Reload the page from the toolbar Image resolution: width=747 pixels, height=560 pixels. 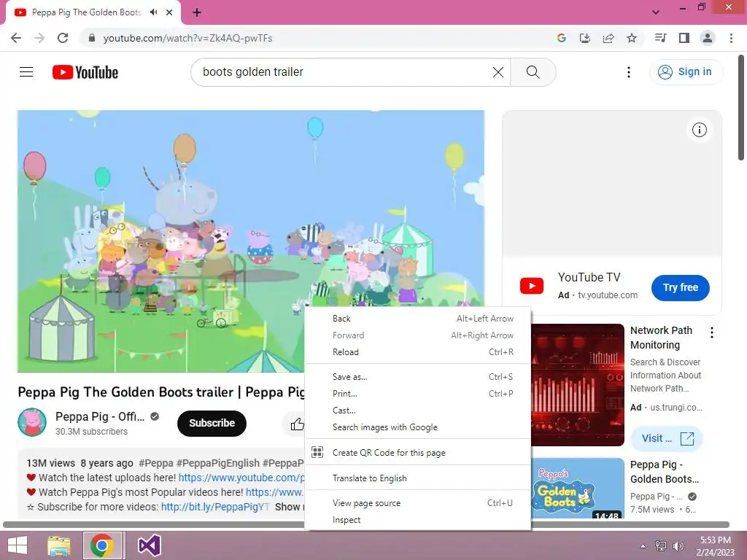pyautogui.click(x=63, y=38)
